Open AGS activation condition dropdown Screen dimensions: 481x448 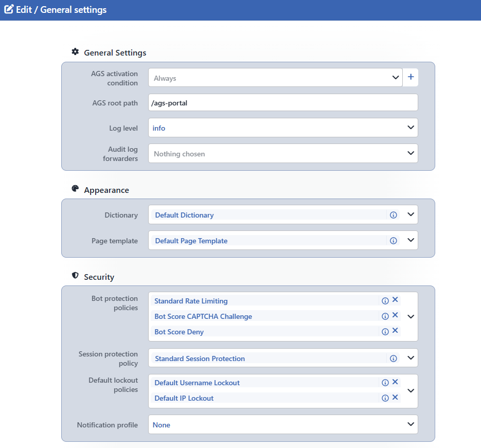click(x=275, y=78)
